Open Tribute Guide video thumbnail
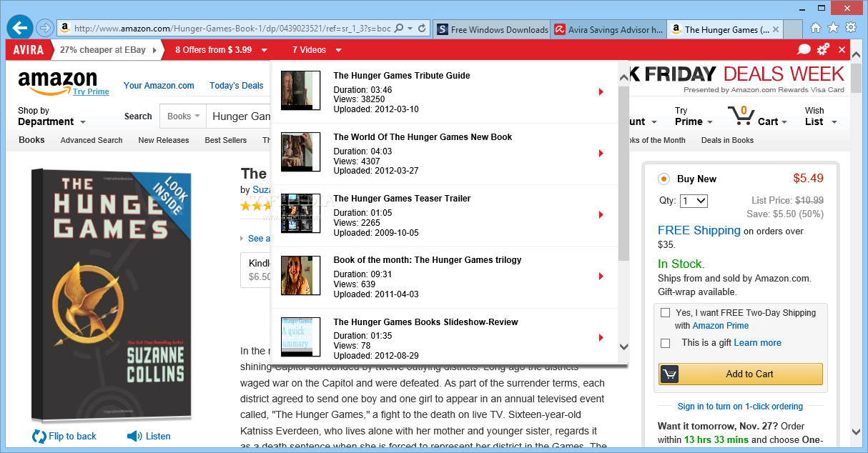 [x=300, y=90]
